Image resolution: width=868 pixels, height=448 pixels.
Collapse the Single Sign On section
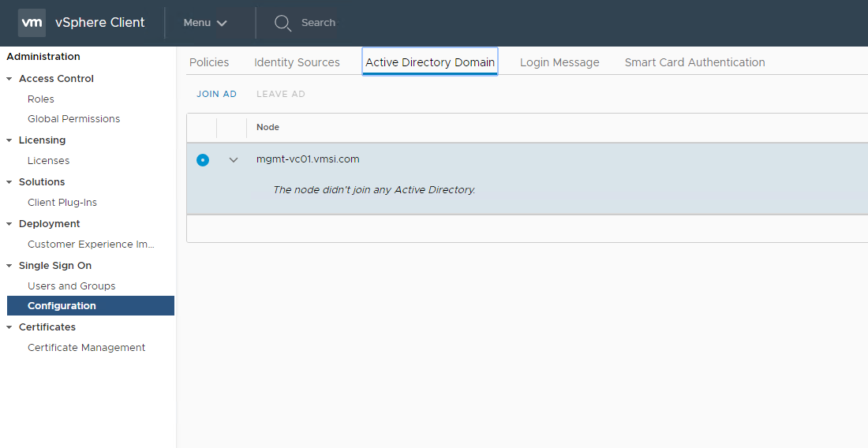tap(9, 266)
